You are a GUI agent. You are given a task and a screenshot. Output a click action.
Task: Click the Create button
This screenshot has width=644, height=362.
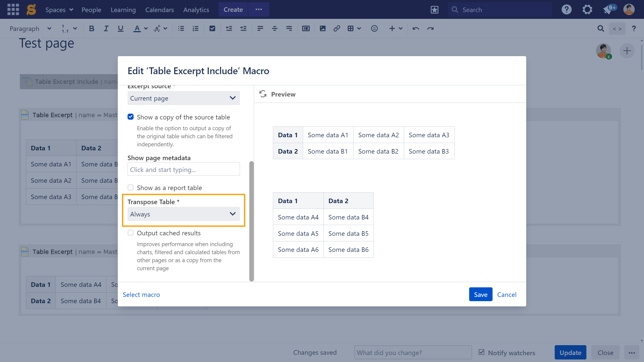coord(233,10)
